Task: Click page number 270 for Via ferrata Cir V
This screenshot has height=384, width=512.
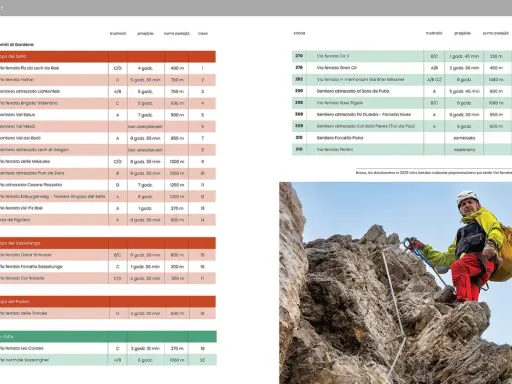Action: click(x=299, y=56)
